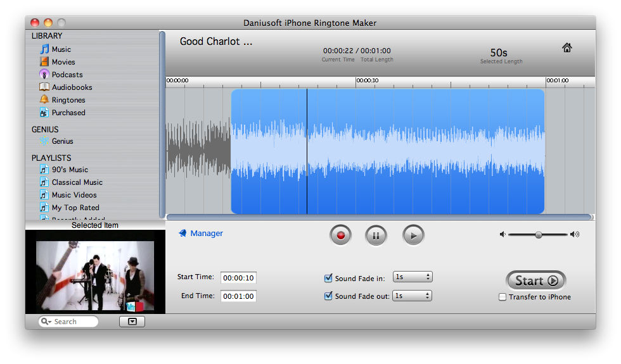Click the sidebar vertical scrollbar
The height and width of the screenshot is (364, 621).
(x=162, y=124)
